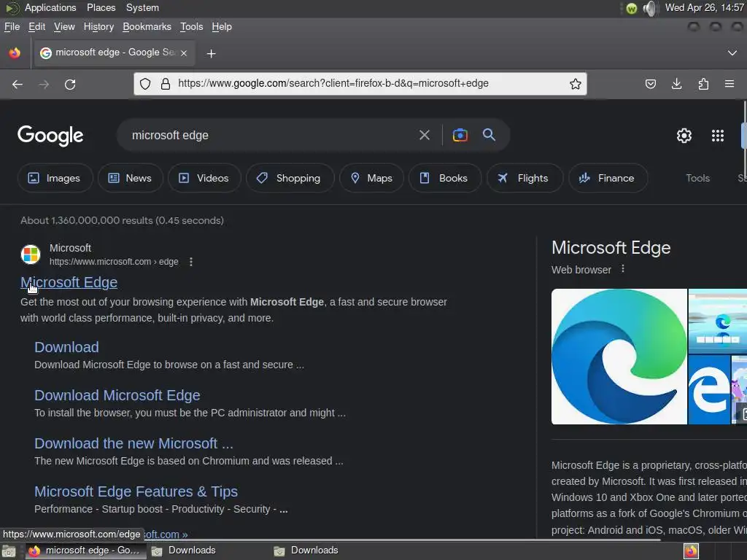Open the Help menu
Image resolution: width=747 pixels, height=560 pixels.
point(222,27)
